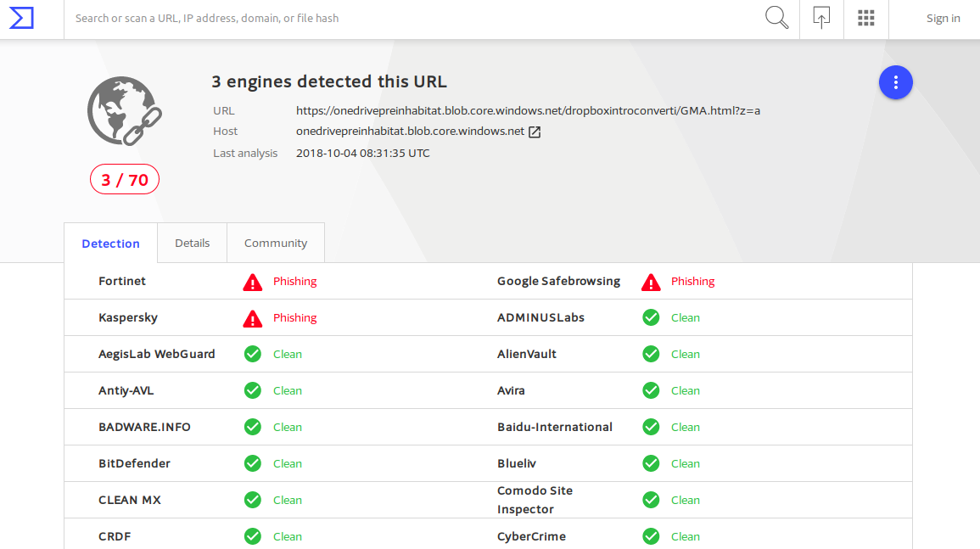Select the Detection tab

[110, 244]
